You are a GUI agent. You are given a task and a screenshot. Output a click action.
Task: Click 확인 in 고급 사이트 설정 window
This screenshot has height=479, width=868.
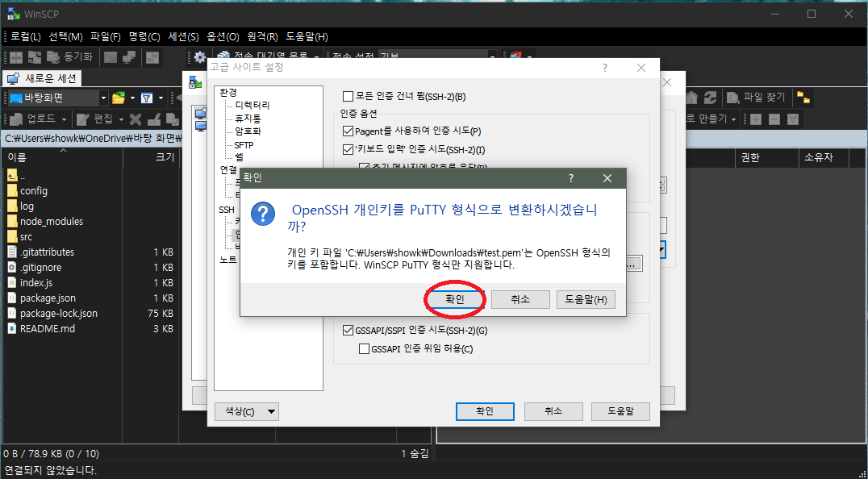[485, 411]
